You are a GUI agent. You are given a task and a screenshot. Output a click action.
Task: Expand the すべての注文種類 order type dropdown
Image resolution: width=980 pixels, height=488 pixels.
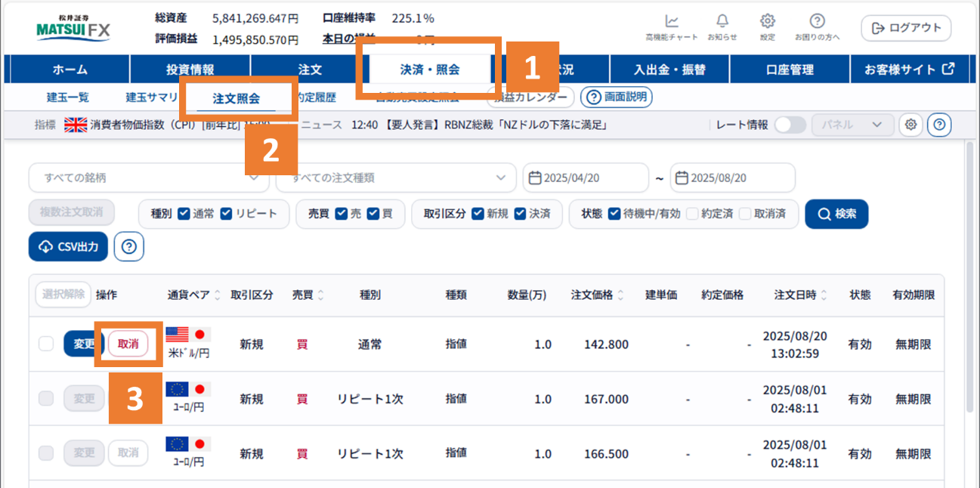[393, 178]
